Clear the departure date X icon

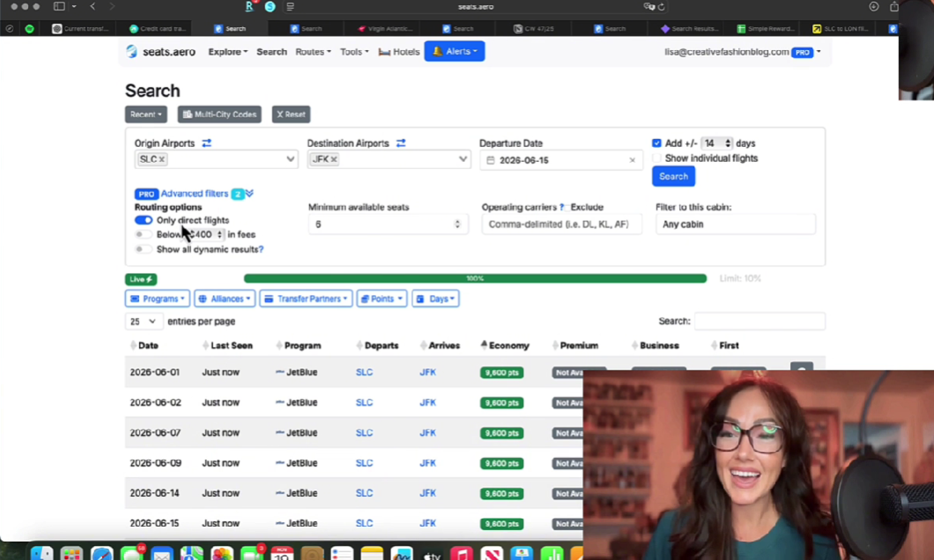click(632, 160)
